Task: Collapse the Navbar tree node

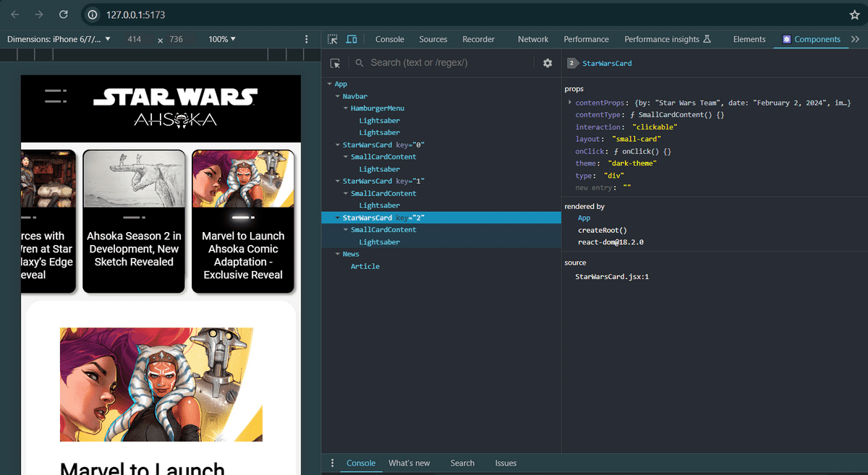Action: click(337, 96)
